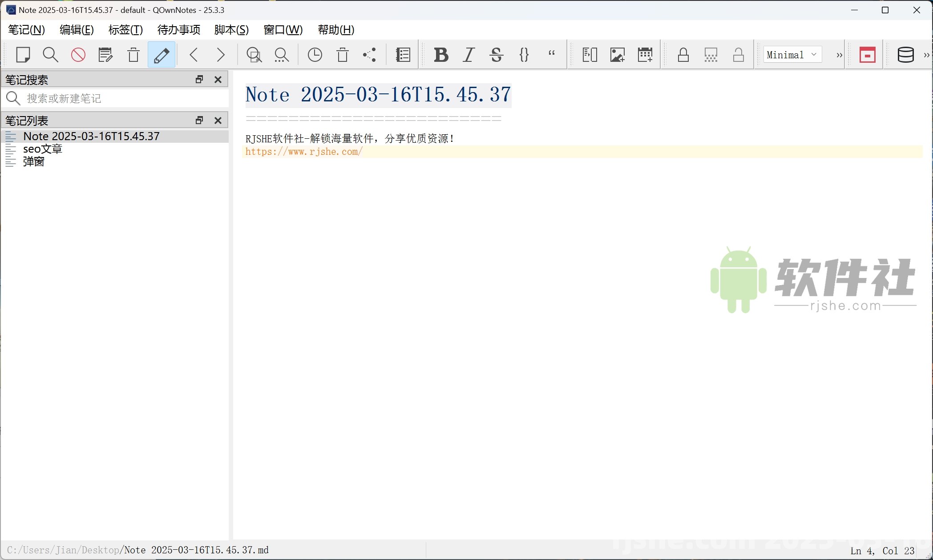The width and height of the screenshot is (933, 560).
Task: Create a new note
Action: [x=23, y=55]
